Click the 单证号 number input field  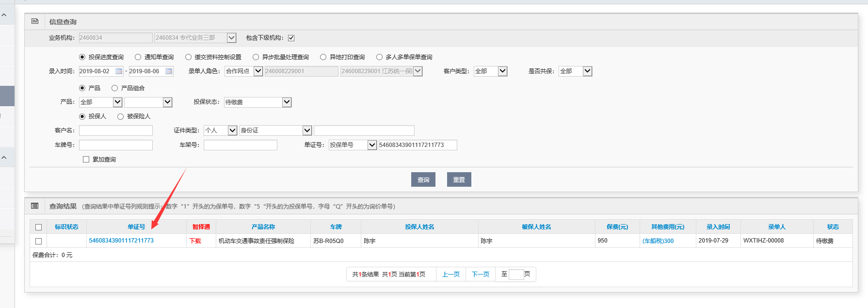(418, 145)
